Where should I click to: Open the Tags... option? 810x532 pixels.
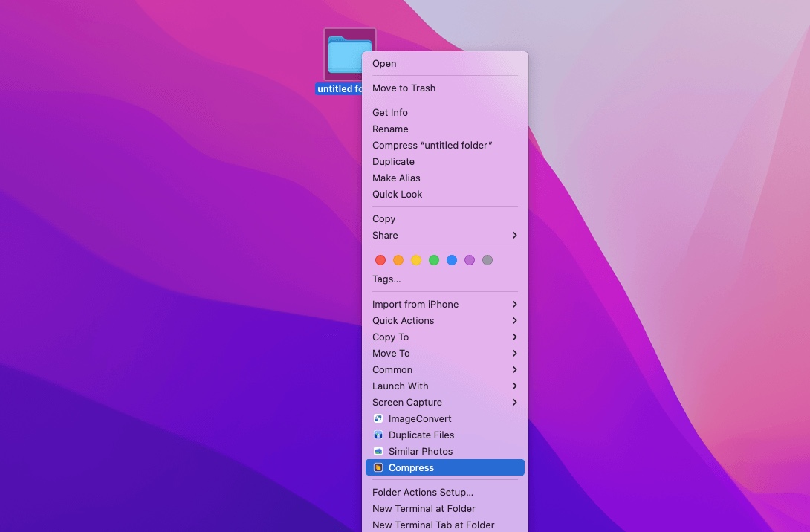(x=386, y=279)
